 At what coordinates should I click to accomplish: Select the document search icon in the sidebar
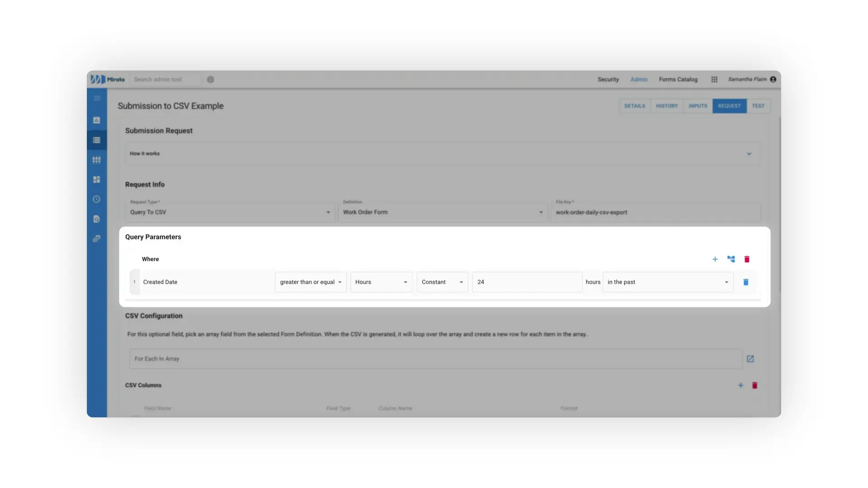pos(96,219)
